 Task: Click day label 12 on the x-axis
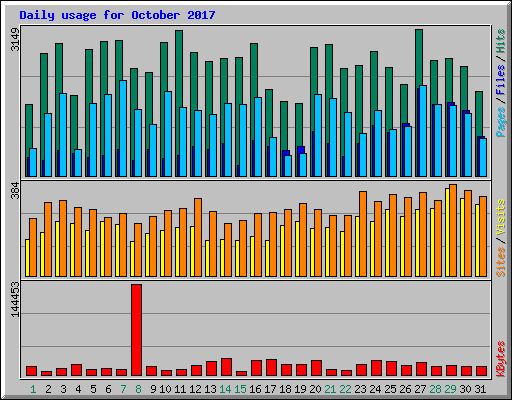pyautogui.click(x=195, y=389)
